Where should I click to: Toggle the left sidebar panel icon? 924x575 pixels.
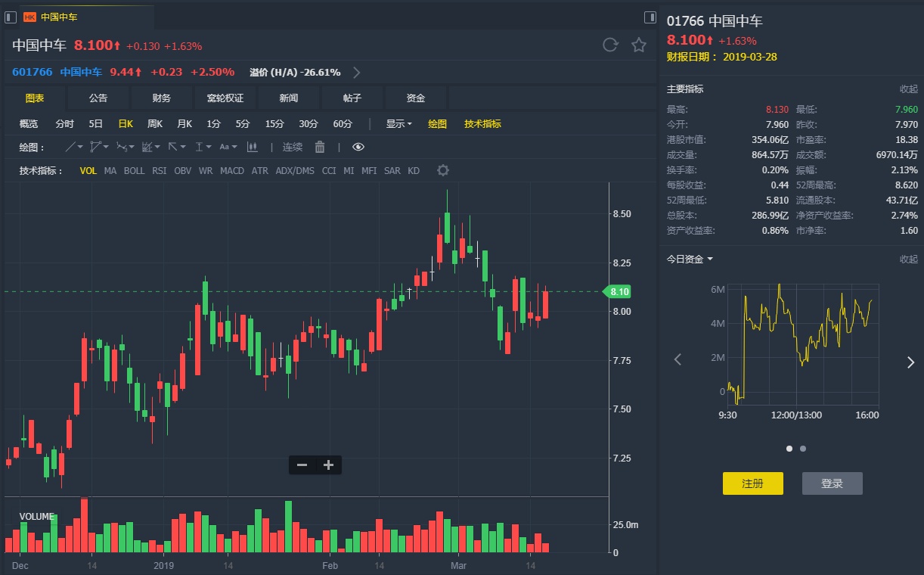pos(11,17)
